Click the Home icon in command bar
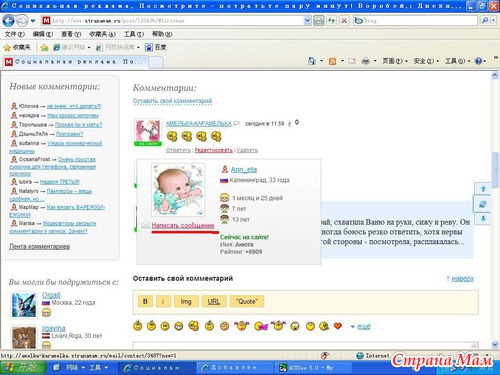Screen dimensions: 500x375 click(x=312, y=61)
